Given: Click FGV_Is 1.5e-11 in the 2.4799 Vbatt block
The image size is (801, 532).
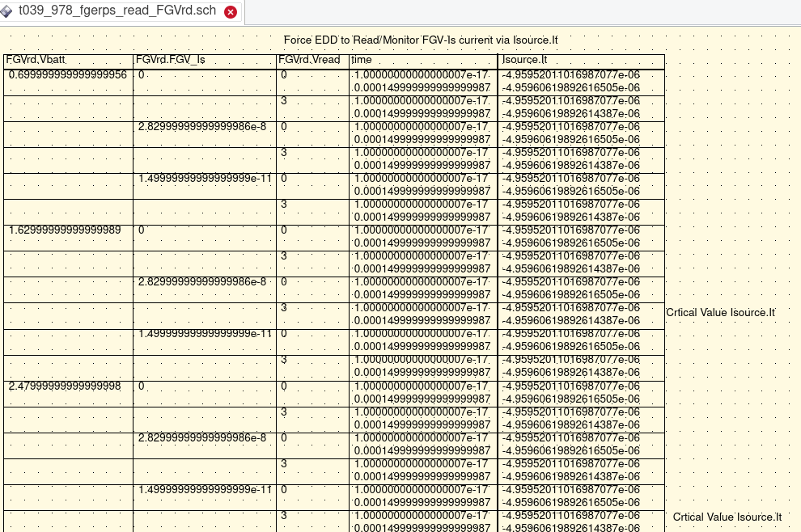Looking at the screenshot, I should point(205,490).
